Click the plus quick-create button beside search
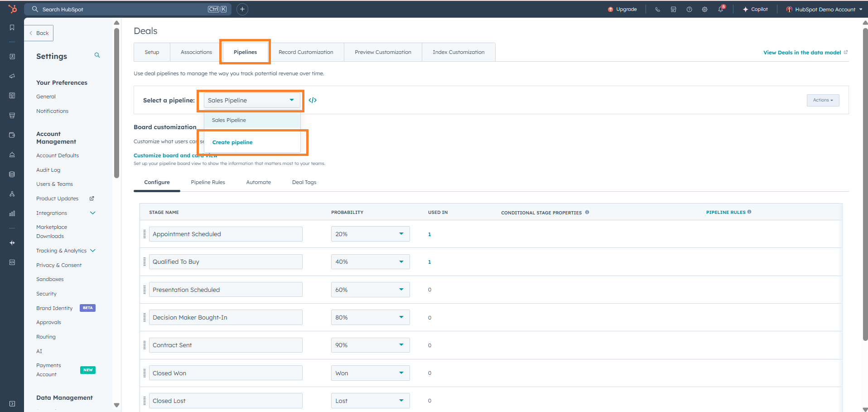Image resolution: width=868 pixels, height=412 pixels. [242, 9]
